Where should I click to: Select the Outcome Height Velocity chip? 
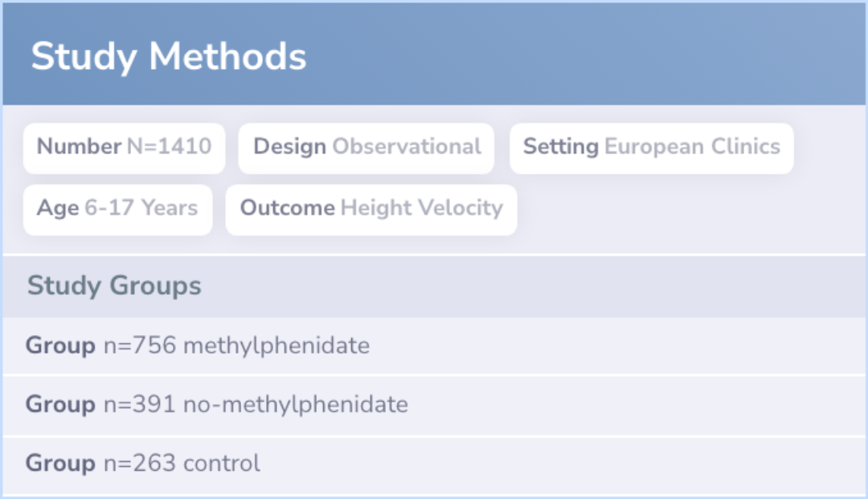pyautogui.click(x=371, y=210)
